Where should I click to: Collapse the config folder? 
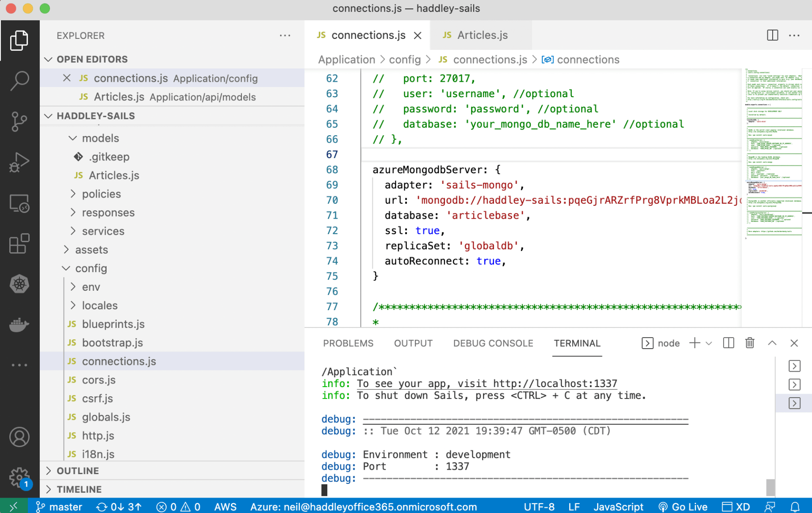(91, 268)
